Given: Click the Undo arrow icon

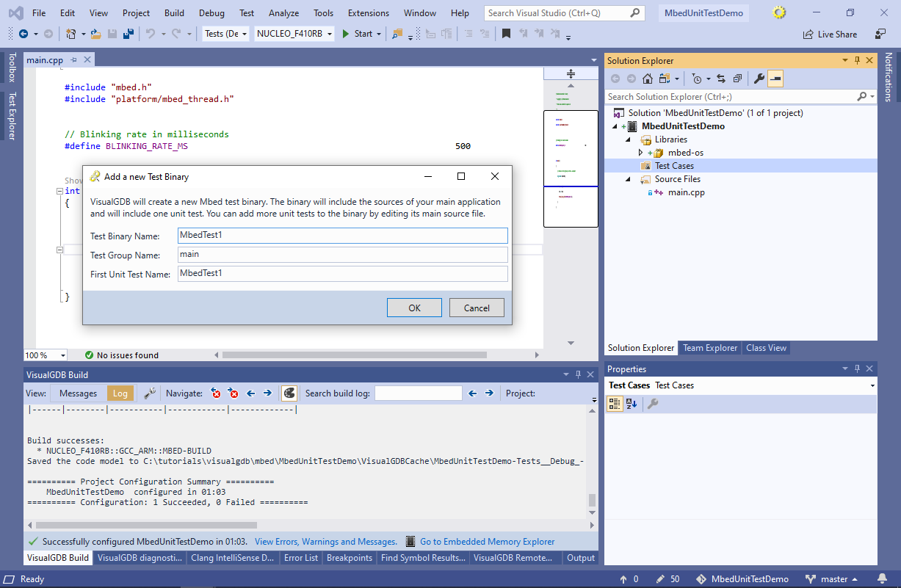Looking at the screenshot, I should [150, 34].
